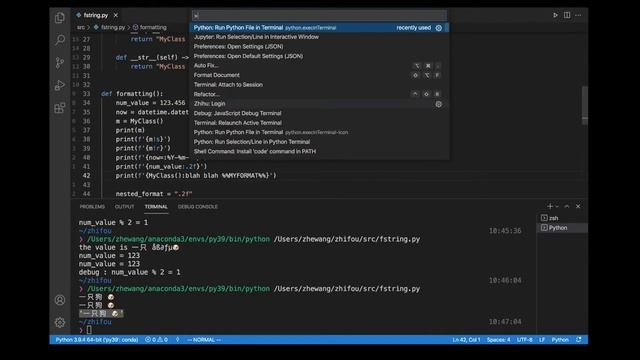Choose Python: Run Selection/Line in Python Terminal

pos(319,142)
